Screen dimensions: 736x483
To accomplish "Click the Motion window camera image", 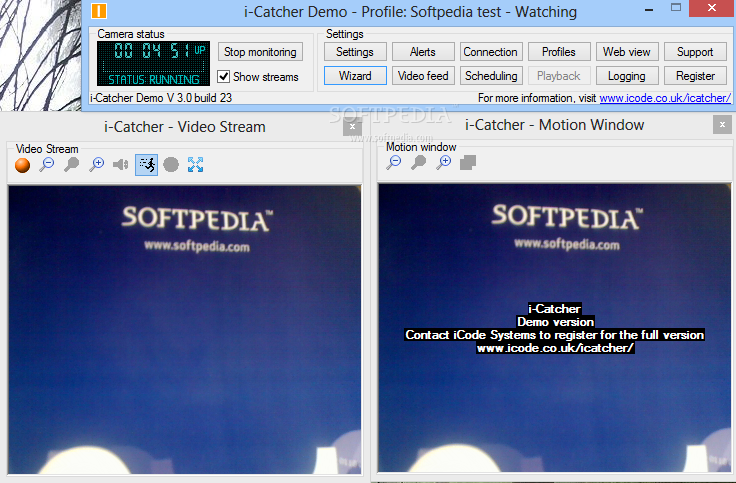I will pos(554,327).
